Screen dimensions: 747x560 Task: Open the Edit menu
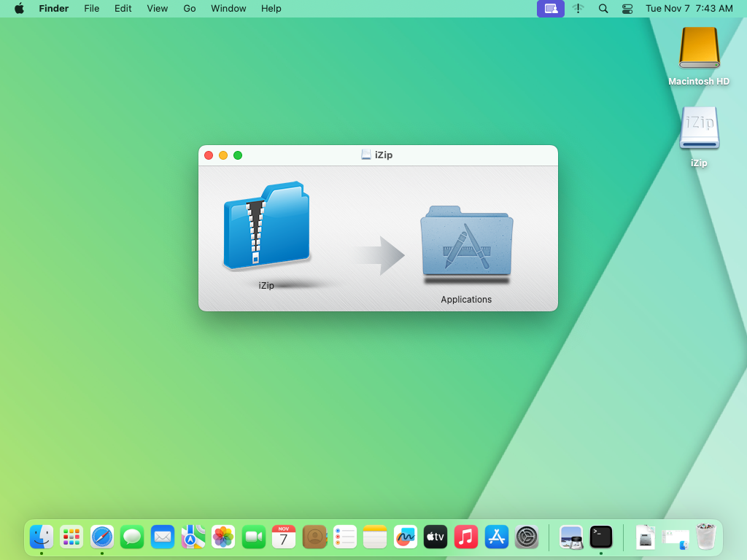point(123,9)
